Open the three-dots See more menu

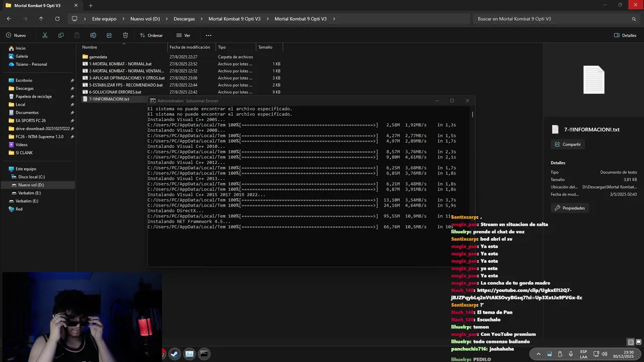208,35
